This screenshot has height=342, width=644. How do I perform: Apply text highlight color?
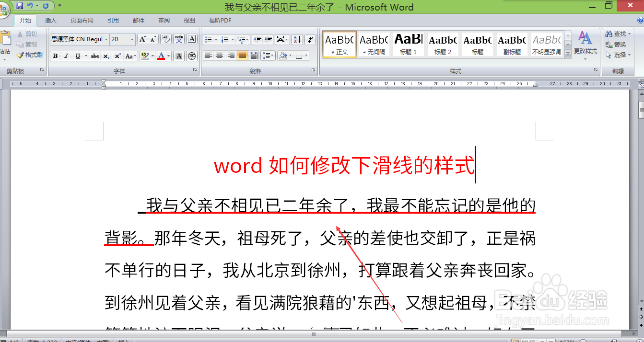145,56
